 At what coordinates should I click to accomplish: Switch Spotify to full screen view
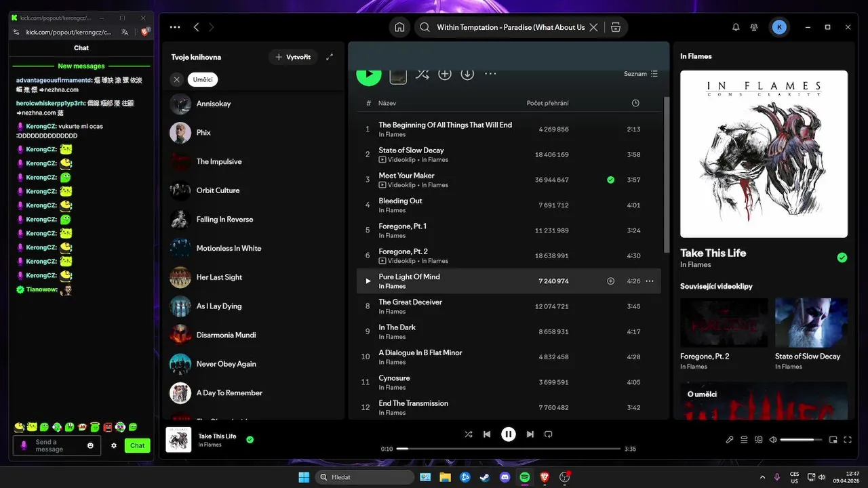pyautogui.click(x=848, y=440)
